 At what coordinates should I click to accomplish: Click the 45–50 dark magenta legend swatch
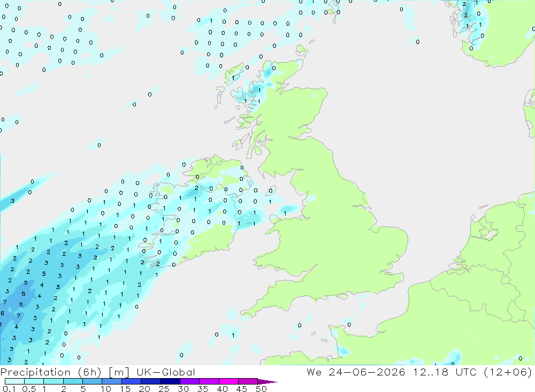248,381
